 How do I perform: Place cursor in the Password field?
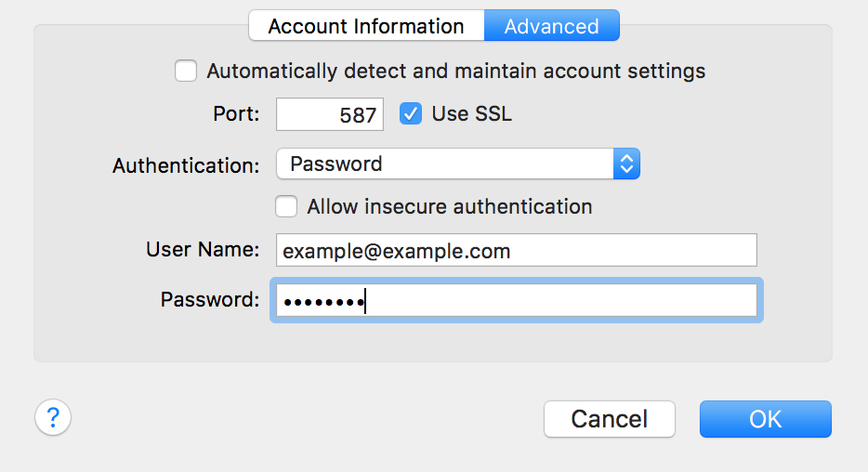(x=517, y=300)
